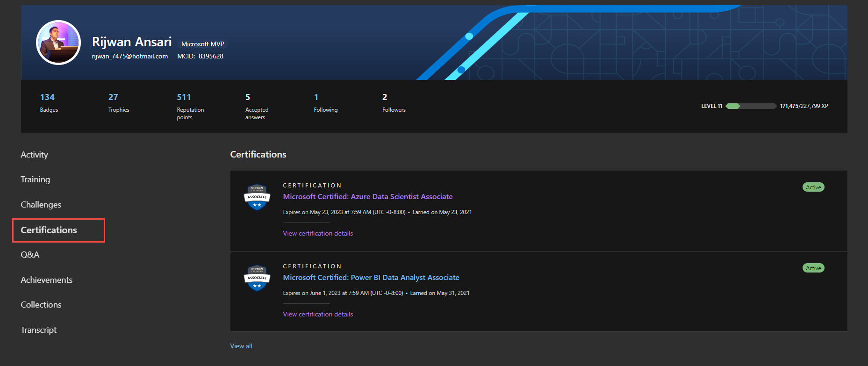This screenshot has width=868, height=366.
Task: Open the Activity section in the sidebar
Action: [34, 155]
